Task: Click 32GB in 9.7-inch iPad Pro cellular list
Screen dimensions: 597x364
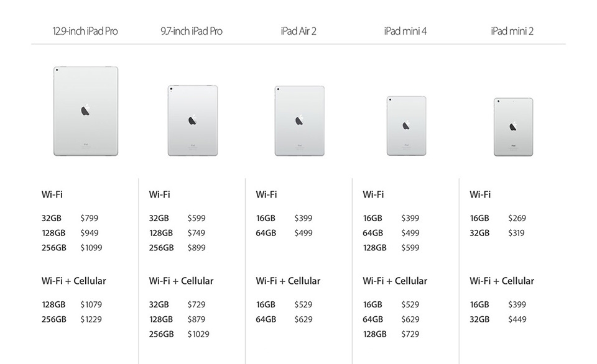Action: pos(159,304)
